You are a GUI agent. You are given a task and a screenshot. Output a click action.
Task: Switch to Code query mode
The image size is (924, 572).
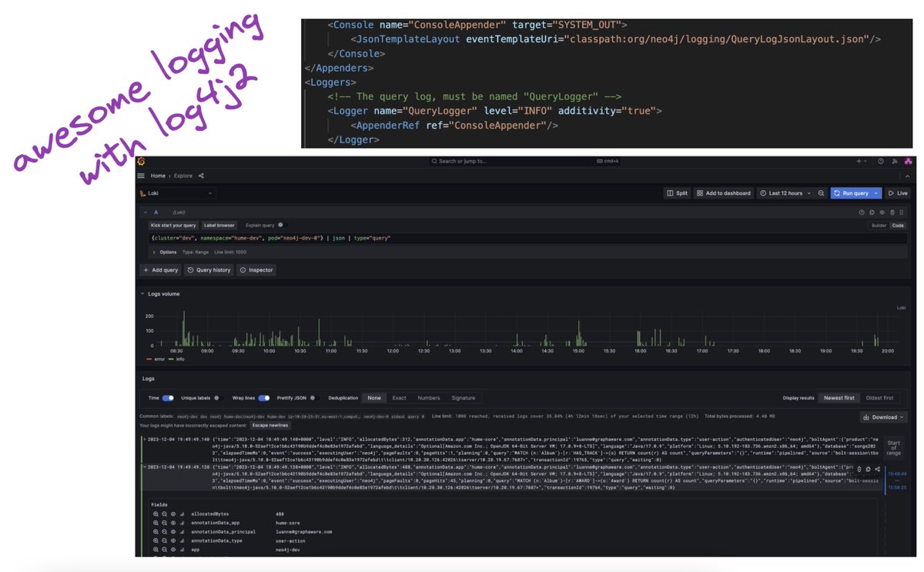(x=898, y=226)
